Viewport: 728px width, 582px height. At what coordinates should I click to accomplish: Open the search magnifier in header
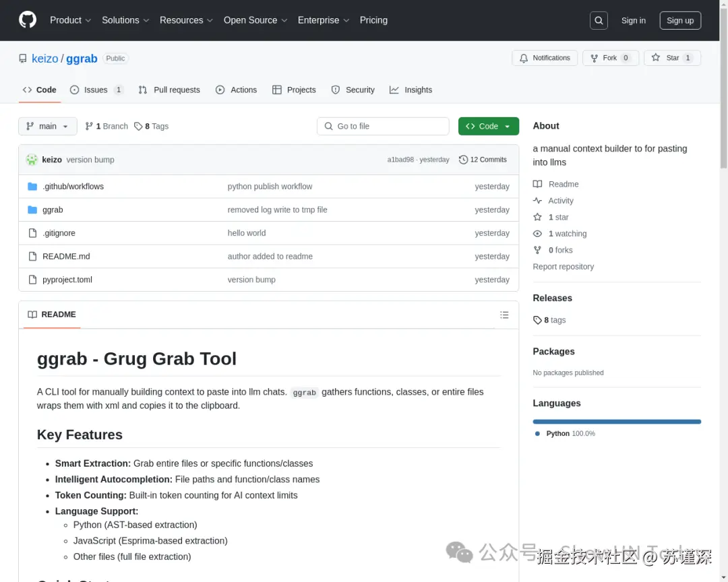pos(599,20)
